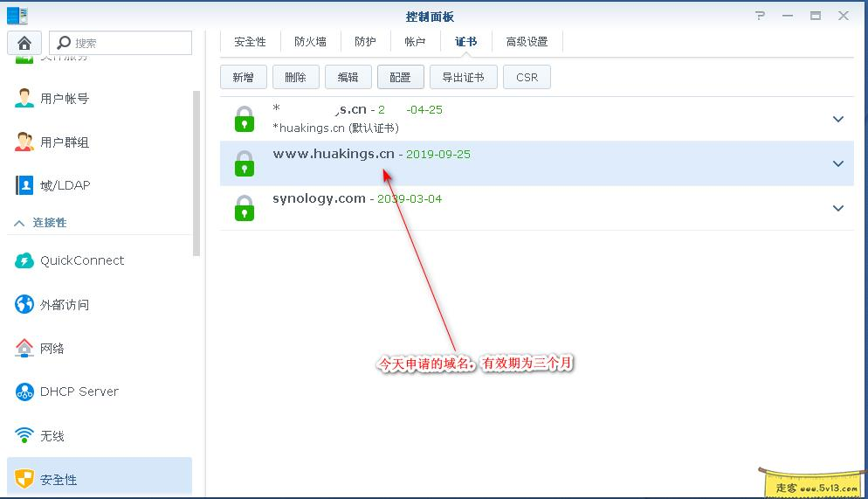Collapse the 连接性 section
Screen dimensions: 868x499
tap(19, 223)
